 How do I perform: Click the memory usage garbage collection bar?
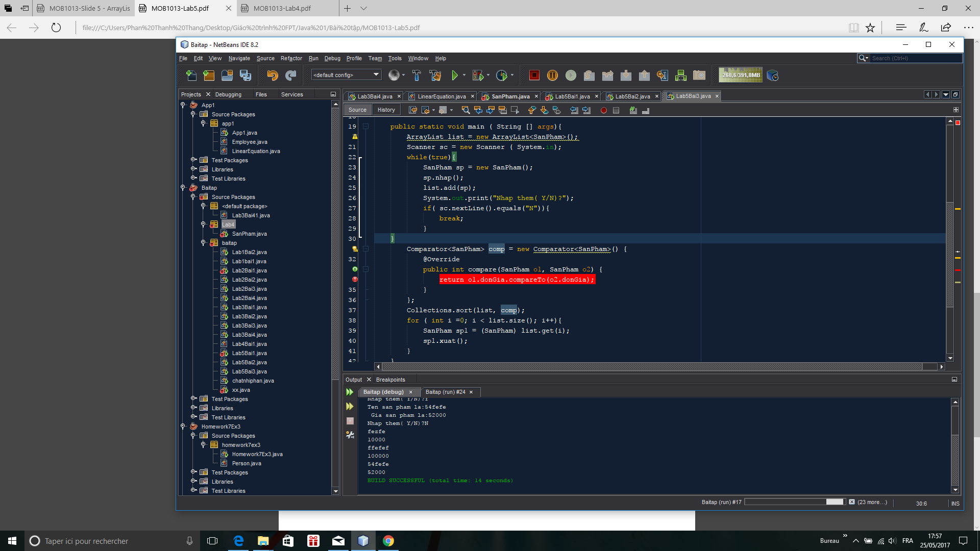point(741,75)
